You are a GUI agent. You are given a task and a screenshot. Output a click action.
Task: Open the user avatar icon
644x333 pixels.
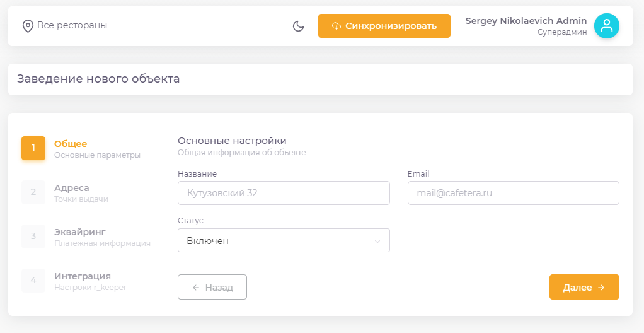pos(606,26)
